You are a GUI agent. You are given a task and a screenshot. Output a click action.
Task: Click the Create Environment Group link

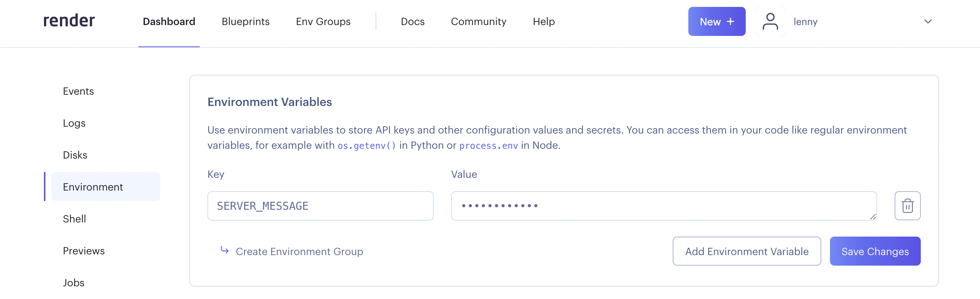click(299, 251)
